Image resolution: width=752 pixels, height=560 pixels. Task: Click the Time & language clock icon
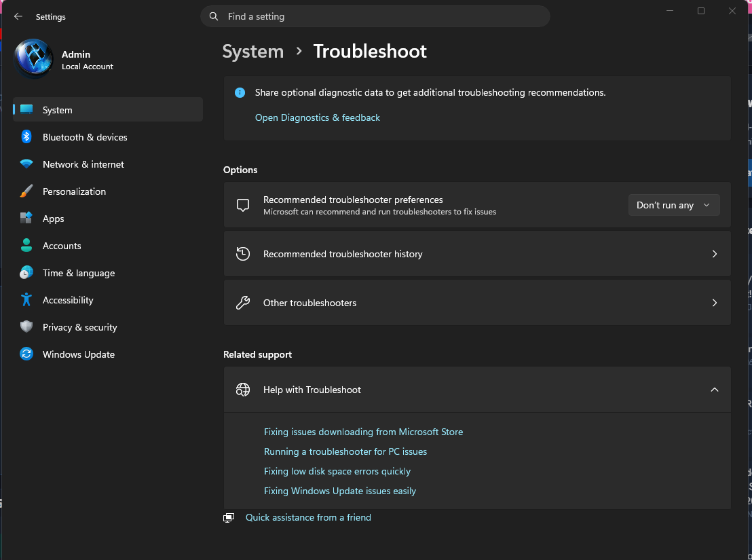[26, 272]
